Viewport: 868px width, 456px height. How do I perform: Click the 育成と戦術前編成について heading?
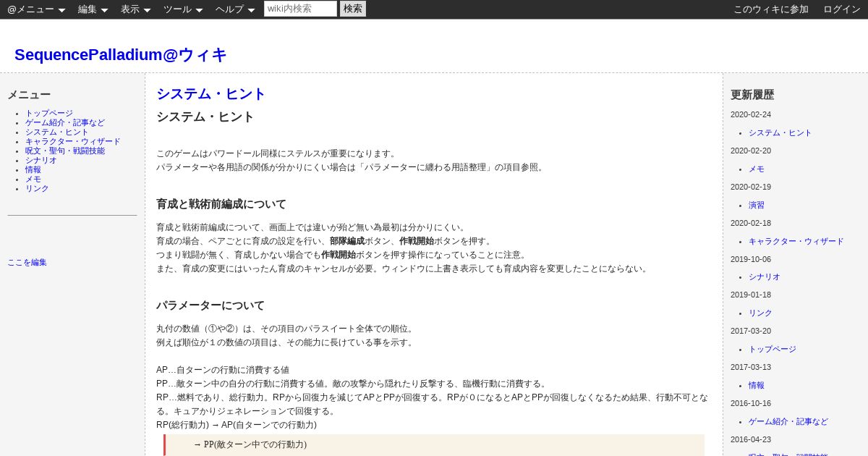(221, 204)
